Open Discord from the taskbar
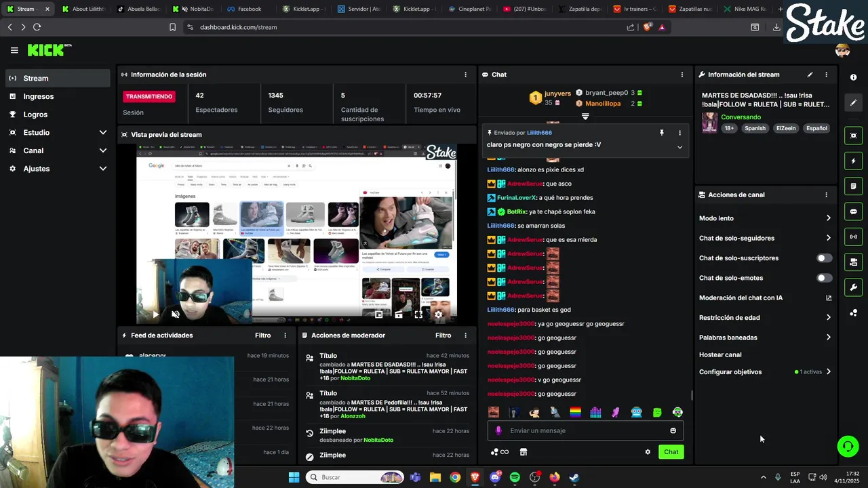Viewport: 868px width, 488px height. pos(495,477)
